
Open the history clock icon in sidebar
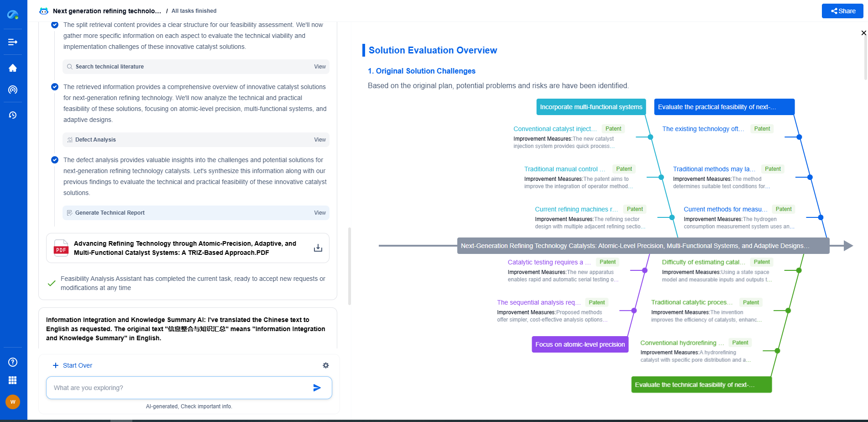click(x=13, y=115)
